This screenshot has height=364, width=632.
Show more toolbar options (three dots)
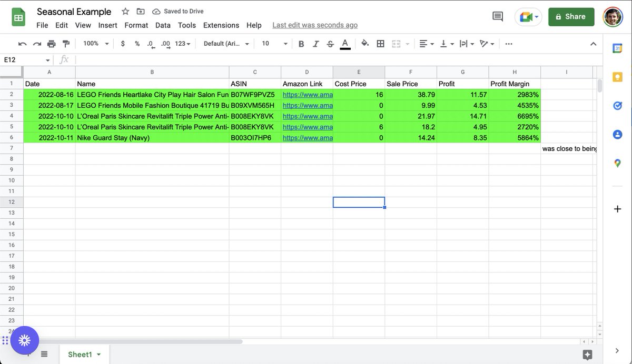[x=509, y=44]
